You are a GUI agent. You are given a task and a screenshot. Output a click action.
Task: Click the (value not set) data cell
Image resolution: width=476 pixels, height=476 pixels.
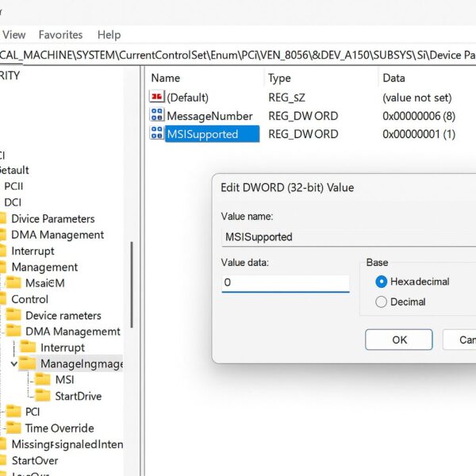(416, 98)
